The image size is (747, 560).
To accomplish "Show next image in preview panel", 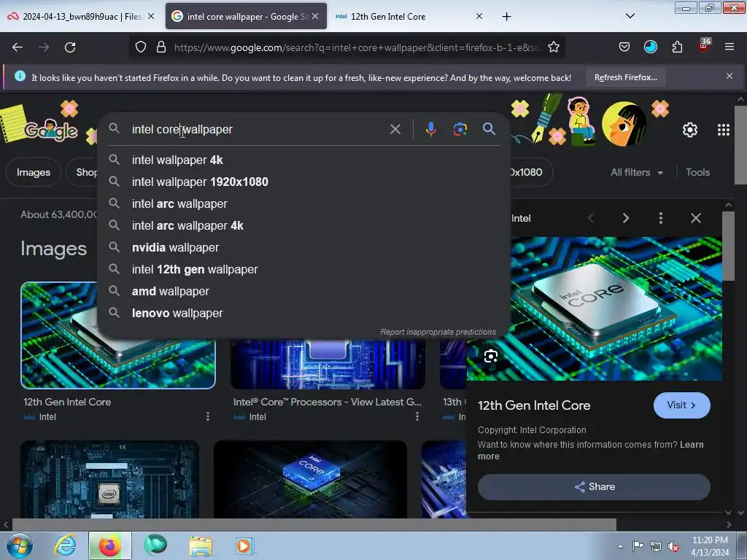I will [625, 218].
